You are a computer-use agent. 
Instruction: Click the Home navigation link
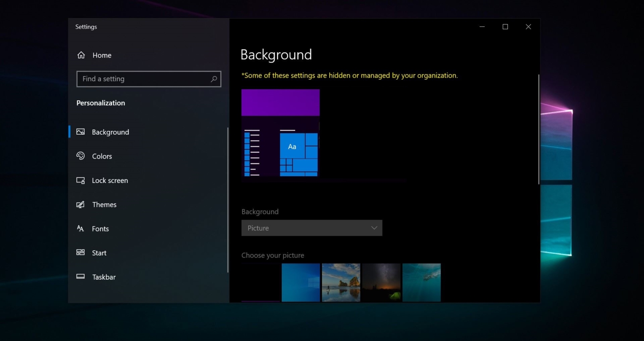tap(101, 55)
